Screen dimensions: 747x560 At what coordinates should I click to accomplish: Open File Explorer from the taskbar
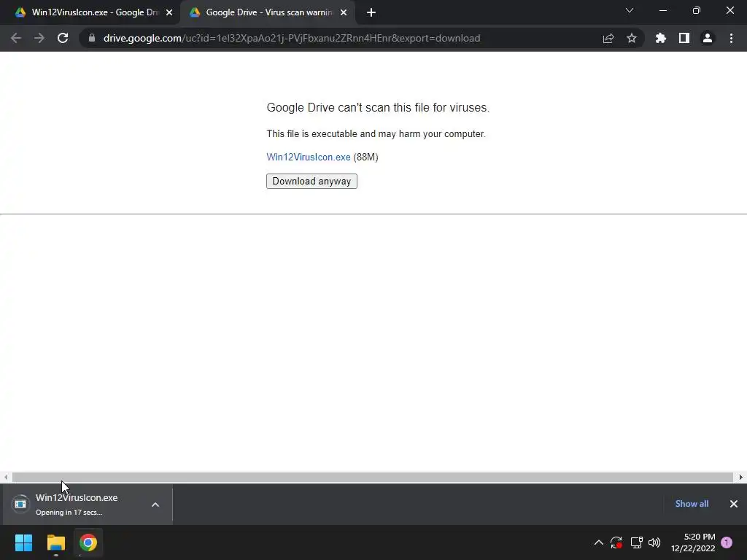click(55, 542)
